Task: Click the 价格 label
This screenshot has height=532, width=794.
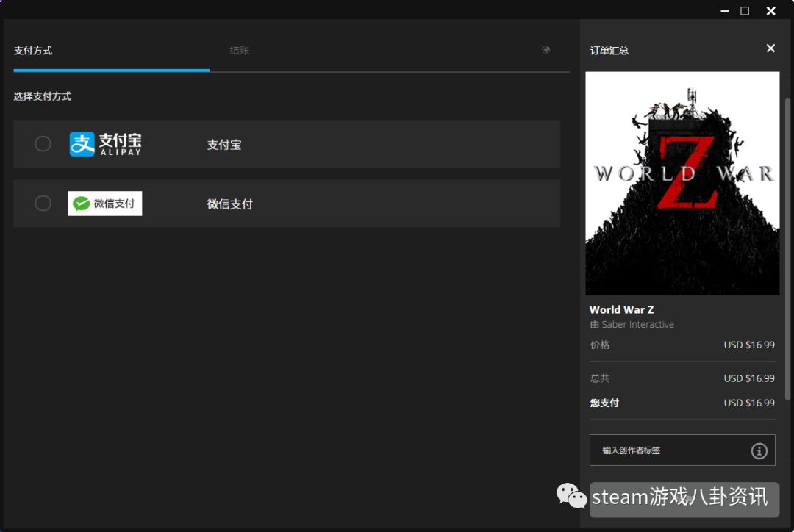Action: 600,345
